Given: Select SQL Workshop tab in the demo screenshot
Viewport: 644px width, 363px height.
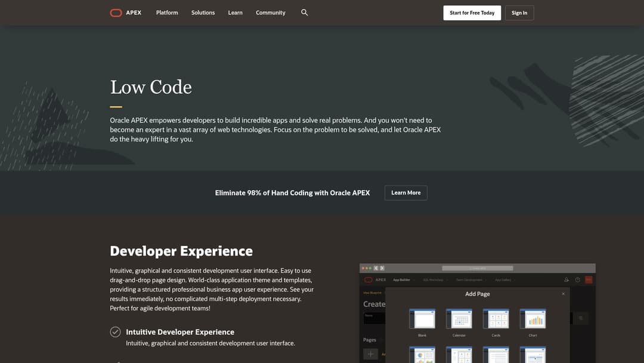Looking at the screenshot, I should tap(433, 280).
